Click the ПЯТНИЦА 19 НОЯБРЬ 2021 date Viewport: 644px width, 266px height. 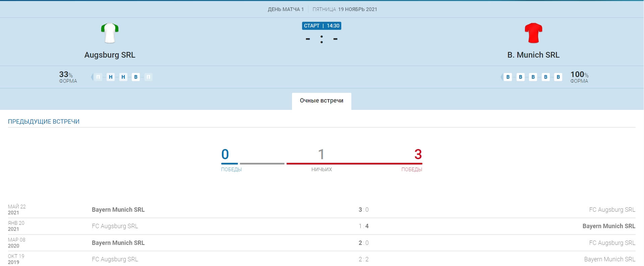[345, 9]
